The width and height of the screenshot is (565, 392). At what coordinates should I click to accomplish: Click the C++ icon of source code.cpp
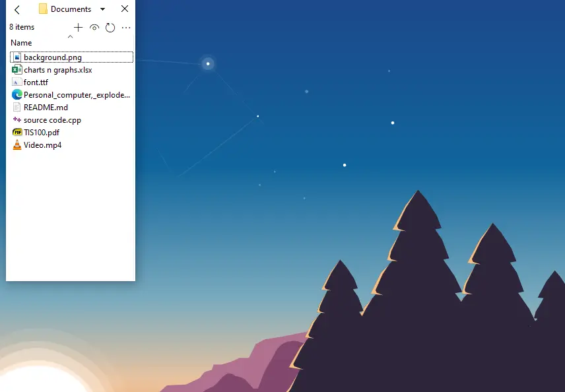pos(17,119)
